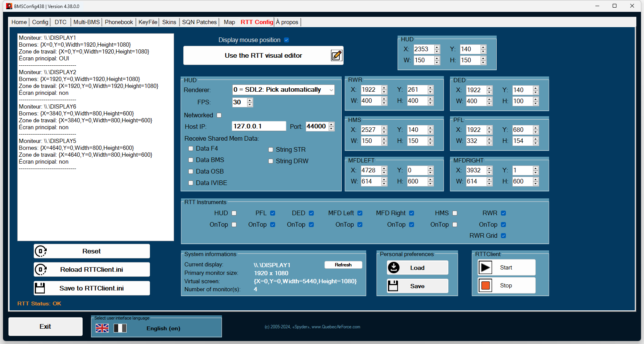Increase the FPS value with up arrow
This screenshot has width=644, height=344.
pyautogui.click(x=250, y=101)
